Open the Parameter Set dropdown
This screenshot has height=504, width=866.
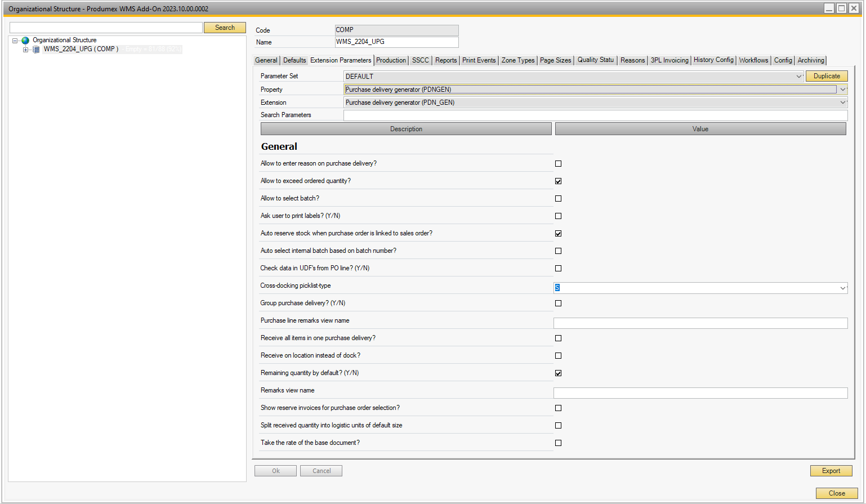(798, 77)
